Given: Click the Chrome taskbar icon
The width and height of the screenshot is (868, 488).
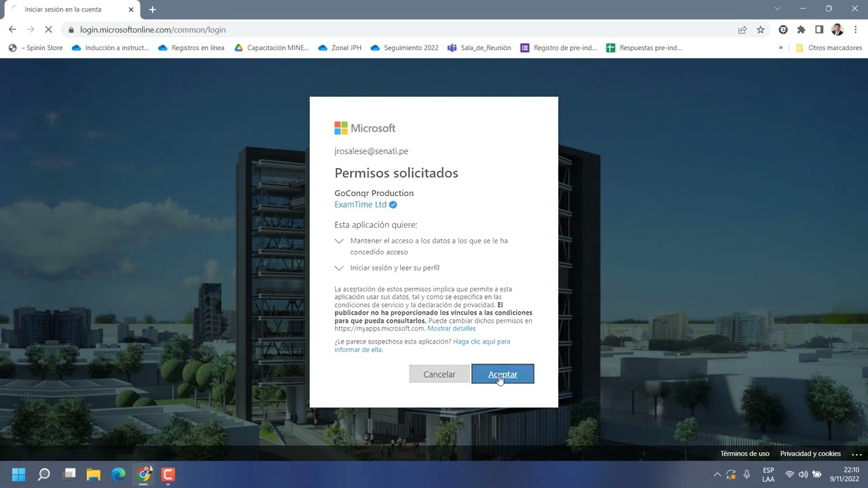Looking at the screenshot, I should [144, 474].
